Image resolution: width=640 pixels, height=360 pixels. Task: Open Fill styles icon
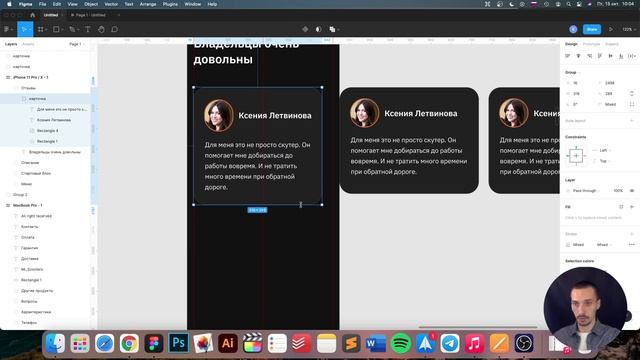click(x=621, y=207)
